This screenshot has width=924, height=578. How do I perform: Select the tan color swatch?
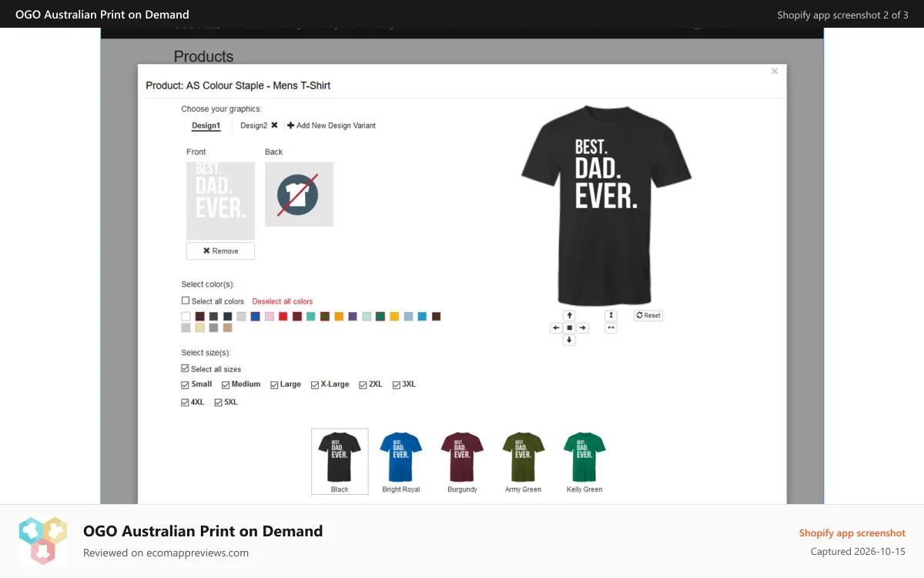coord(227,328)
